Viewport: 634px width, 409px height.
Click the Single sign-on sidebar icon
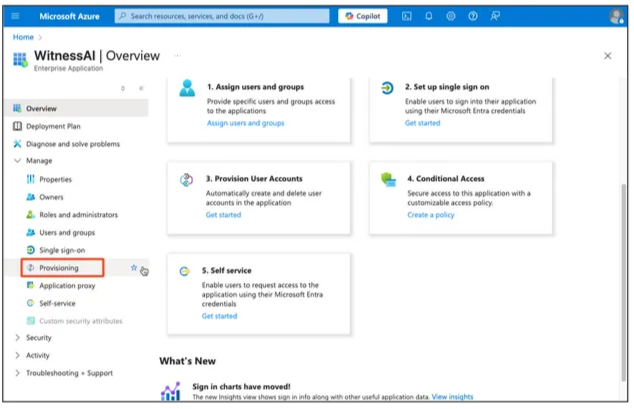30,250
